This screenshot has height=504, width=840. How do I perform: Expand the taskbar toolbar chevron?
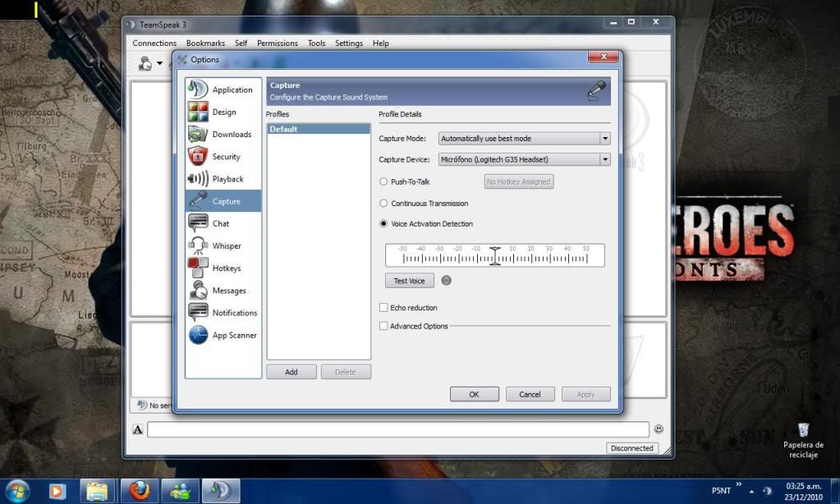pyautogui.click(x=739, y=484)
